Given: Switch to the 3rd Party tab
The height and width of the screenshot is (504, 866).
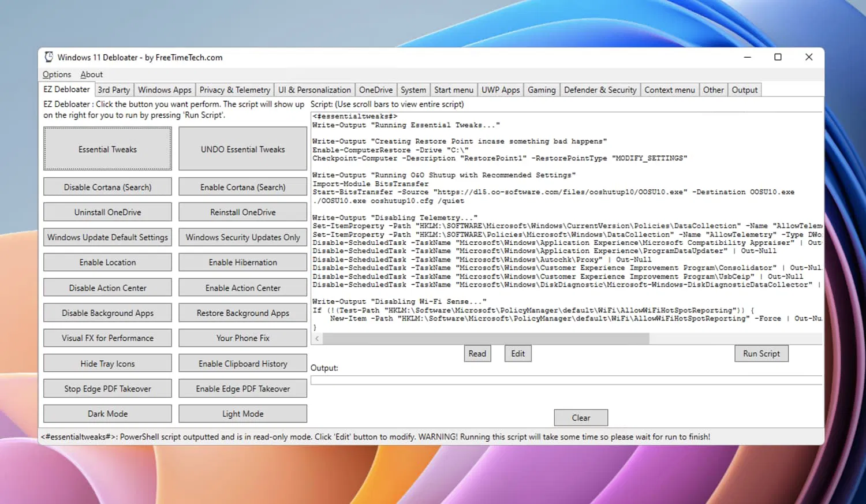Looking at the screenshot, I should [x=114, y=90].
